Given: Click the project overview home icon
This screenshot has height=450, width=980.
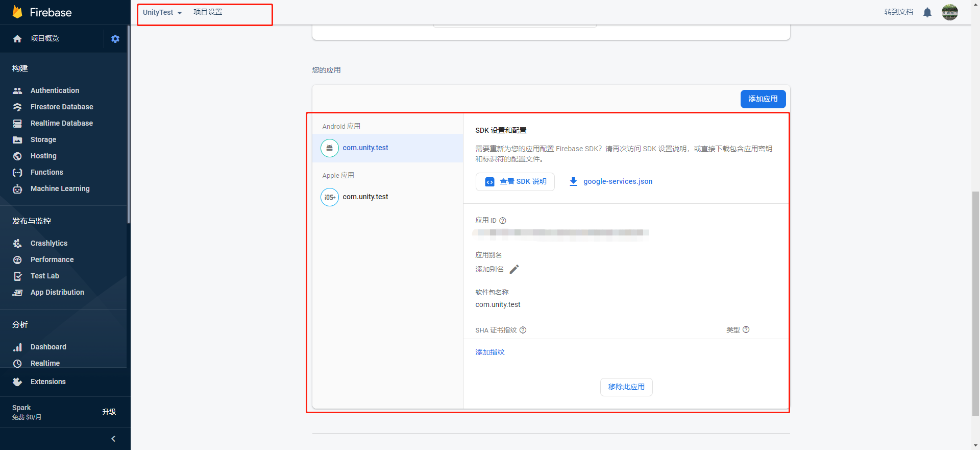Looking at the screenshot, I should (x=17, y=39).
